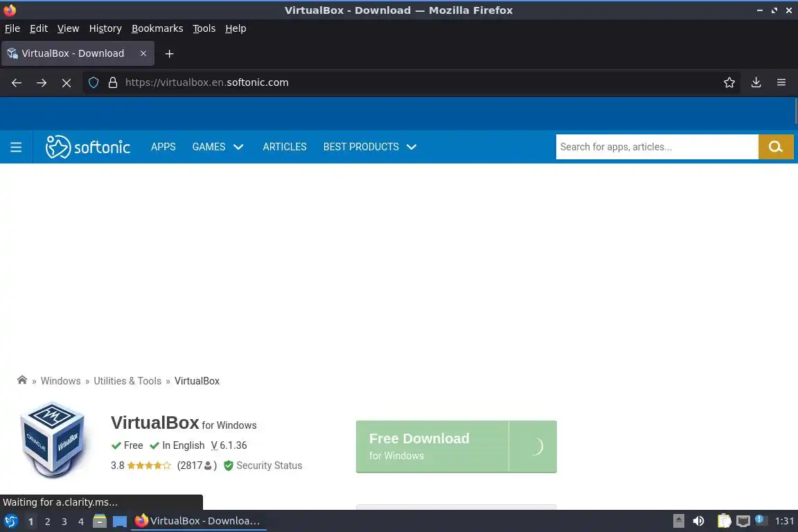Open volume control in system tray

pos(699,521)
